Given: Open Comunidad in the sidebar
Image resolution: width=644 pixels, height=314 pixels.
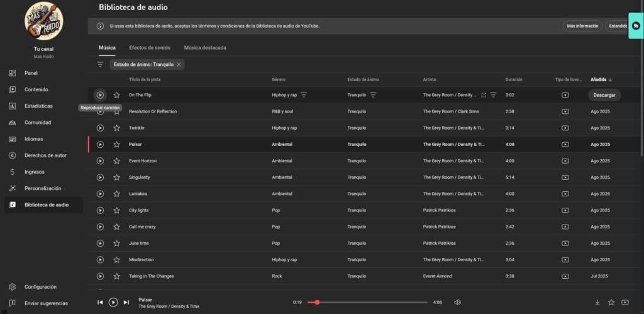Looking at the screenshot, I should click(43, 123).
